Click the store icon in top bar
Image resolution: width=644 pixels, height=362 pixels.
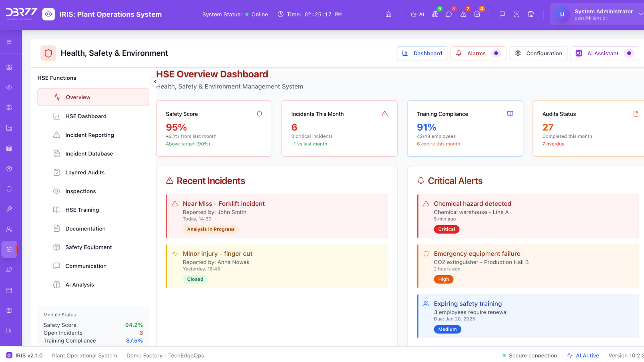[531, 14]
